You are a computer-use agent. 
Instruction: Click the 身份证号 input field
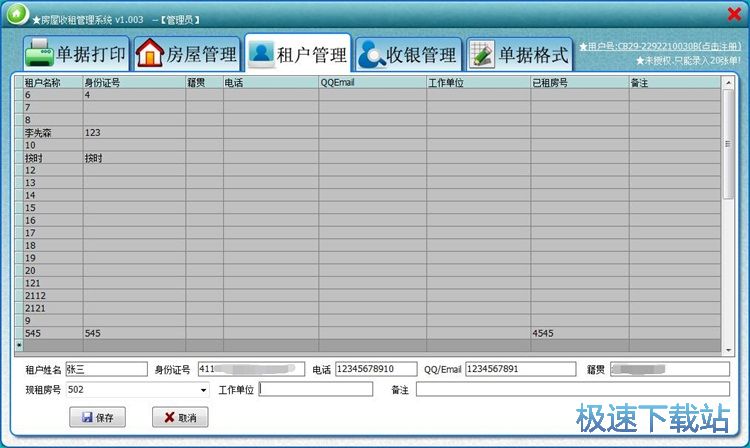(251, 369)
